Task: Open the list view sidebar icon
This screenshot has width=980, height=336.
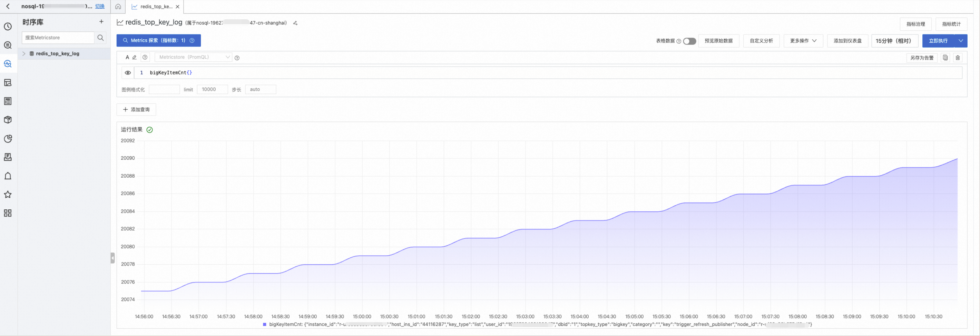Action: (x=8, y=101)
